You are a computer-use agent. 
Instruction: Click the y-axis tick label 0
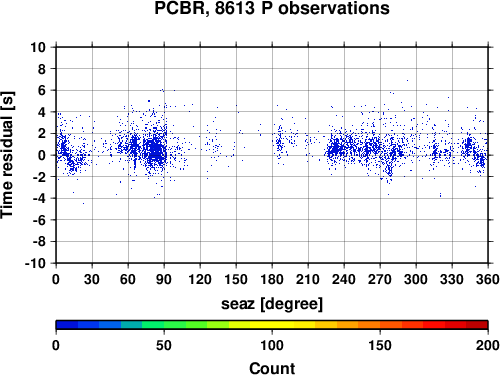[42, 155]
